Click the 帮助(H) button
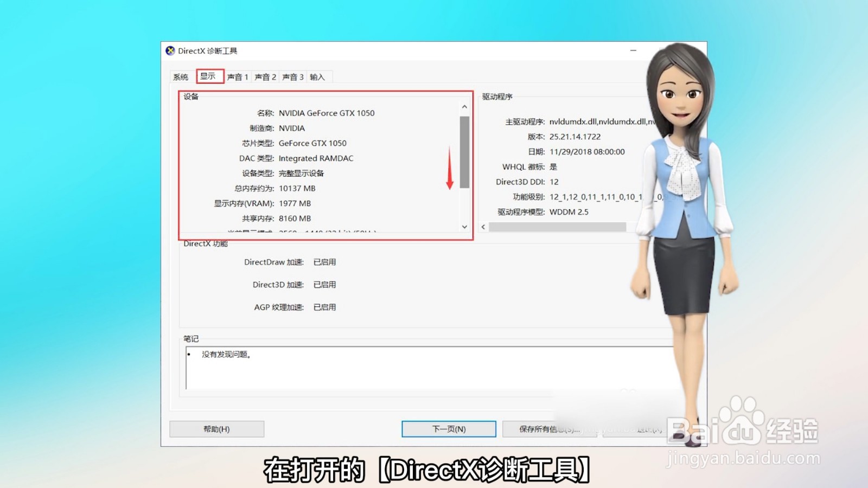 (x=217, y=429)
